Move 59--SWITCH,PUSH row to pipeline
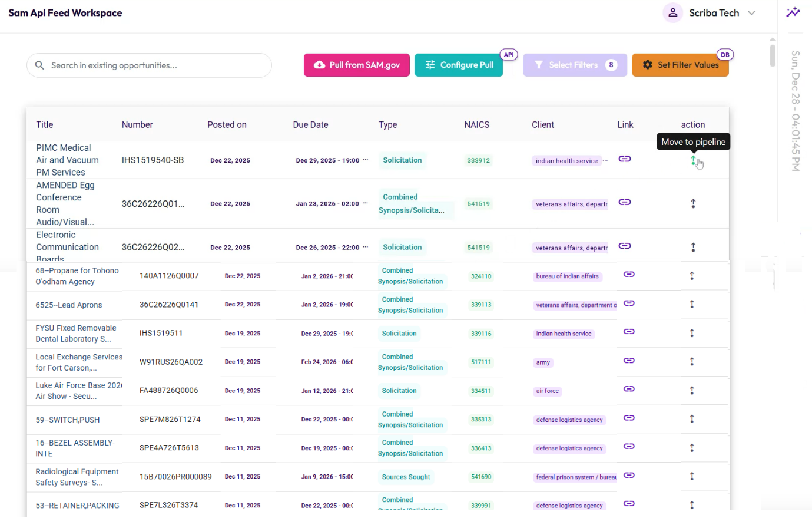This screenshot has height=518, width=812. coord(692,419)
